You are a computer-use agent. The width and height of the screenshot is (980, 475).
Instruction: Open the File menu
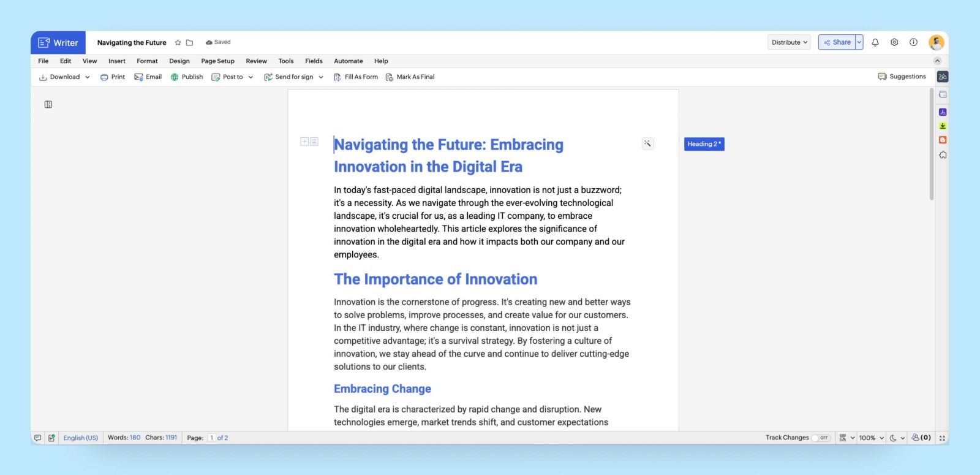coord(43,61)
